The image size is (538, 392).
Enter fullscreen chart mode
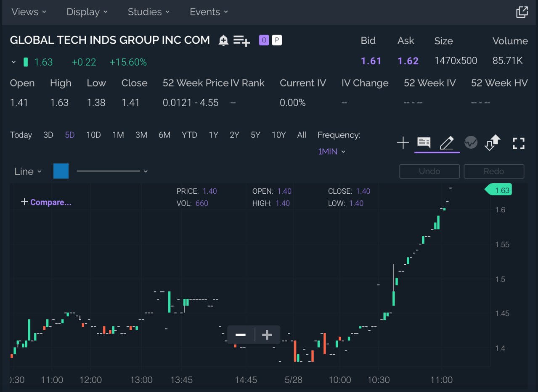pos(519,143)
